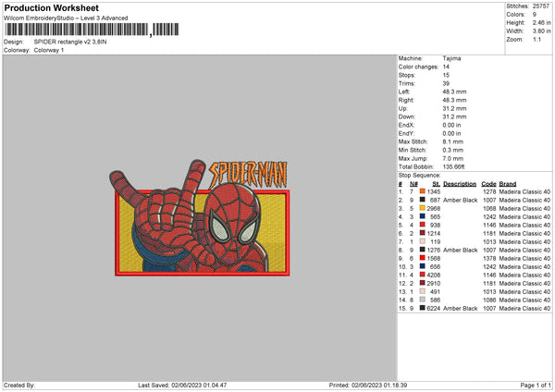This screenshot has height=392, width=555.
Task: Pick the bright red swatch in stop 9
Action: point(422,258)
